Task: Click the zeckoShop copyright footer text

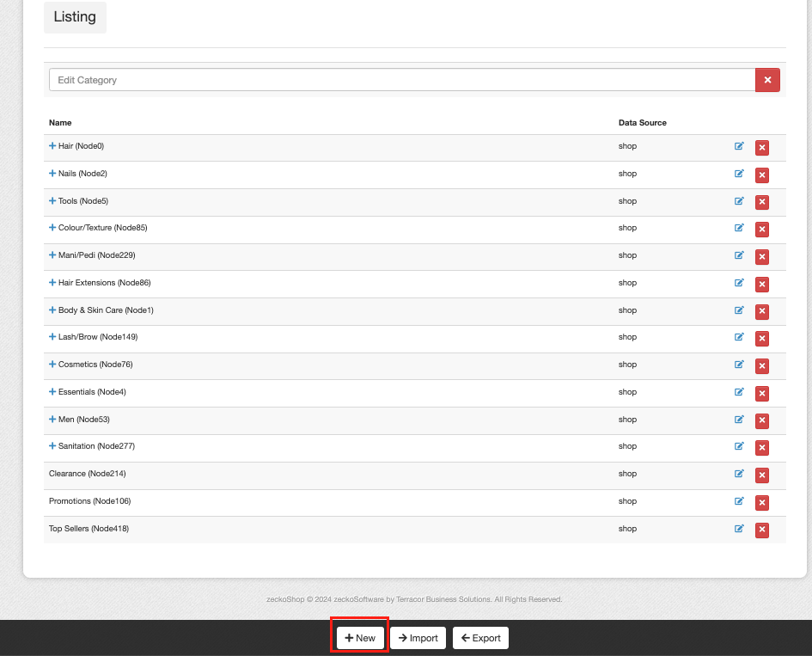Action: pos(414,599)
